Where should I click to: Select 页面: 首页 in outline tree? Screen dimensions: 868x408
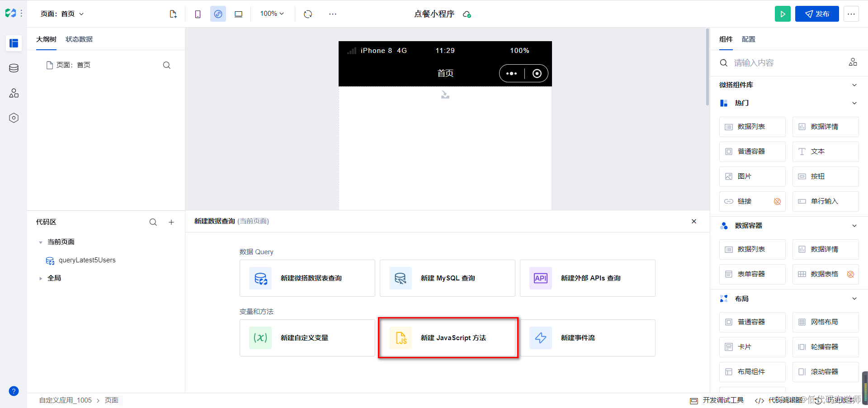[69, 65]
